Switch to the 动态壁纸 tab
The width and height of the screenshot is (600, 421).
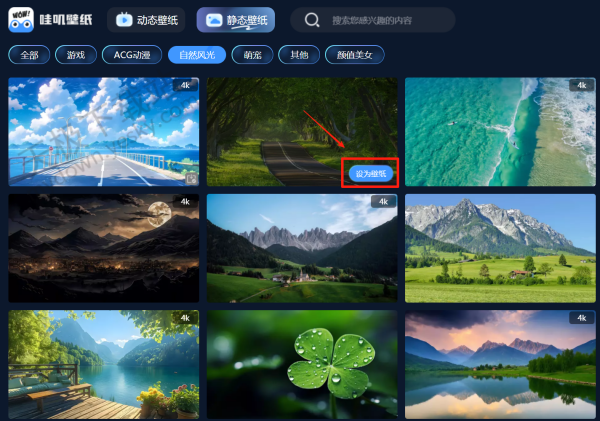(x=146, y=19)
